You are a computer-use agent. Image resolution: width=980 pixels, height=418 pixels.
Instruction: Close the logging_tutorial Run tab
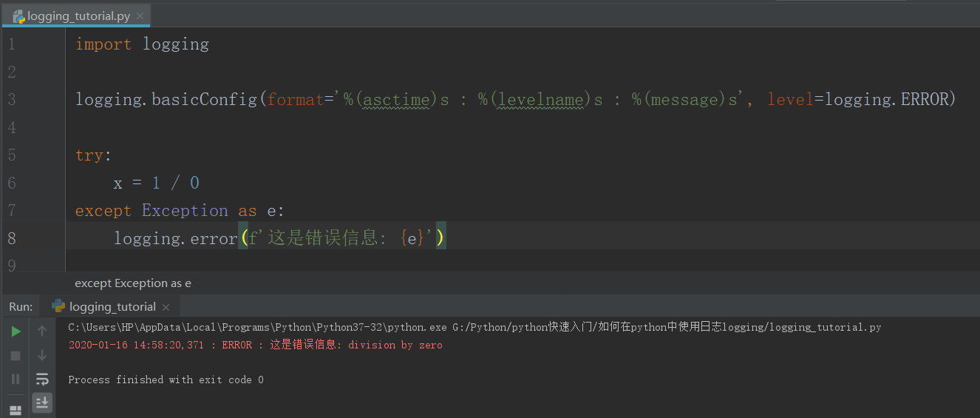pos(166,307)
